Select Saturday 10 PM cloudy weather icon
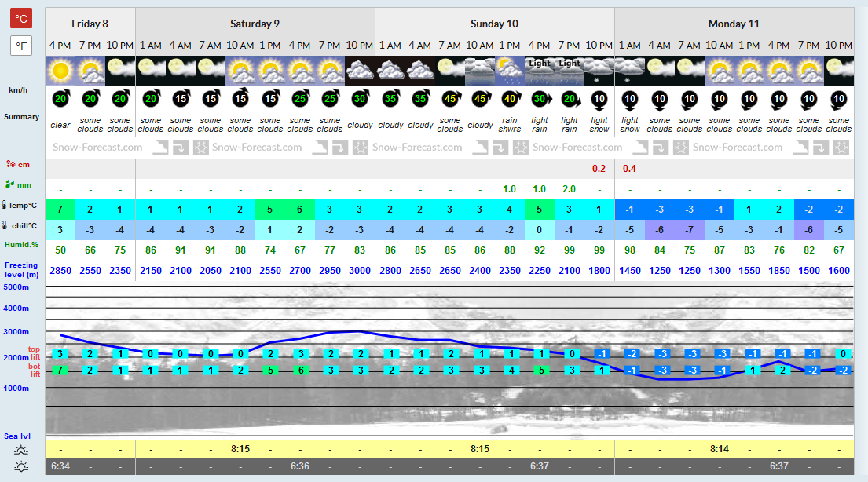868x482 pixels. pyautogui.click(x=360, y=71)
